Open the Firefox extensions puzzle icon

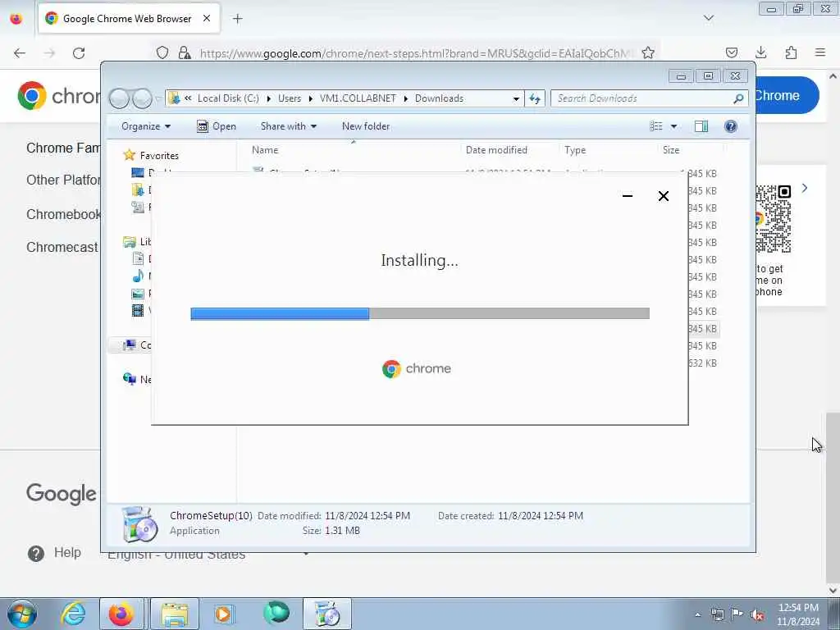tap(791, 52)
